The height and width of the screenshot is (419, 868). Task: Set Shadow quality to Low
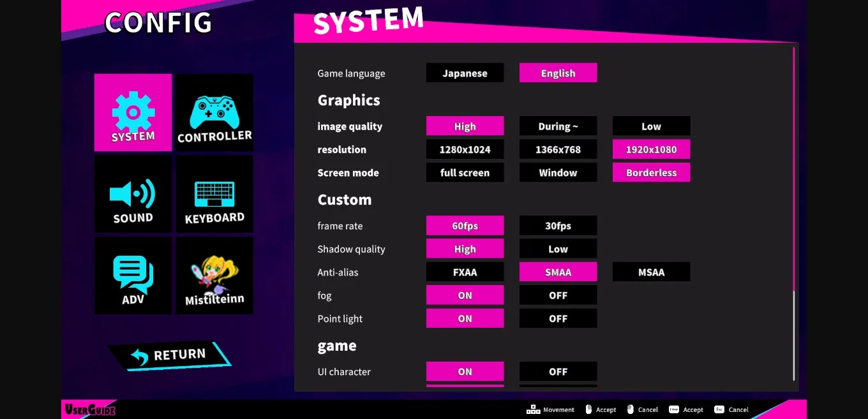(x=558, y=249)
